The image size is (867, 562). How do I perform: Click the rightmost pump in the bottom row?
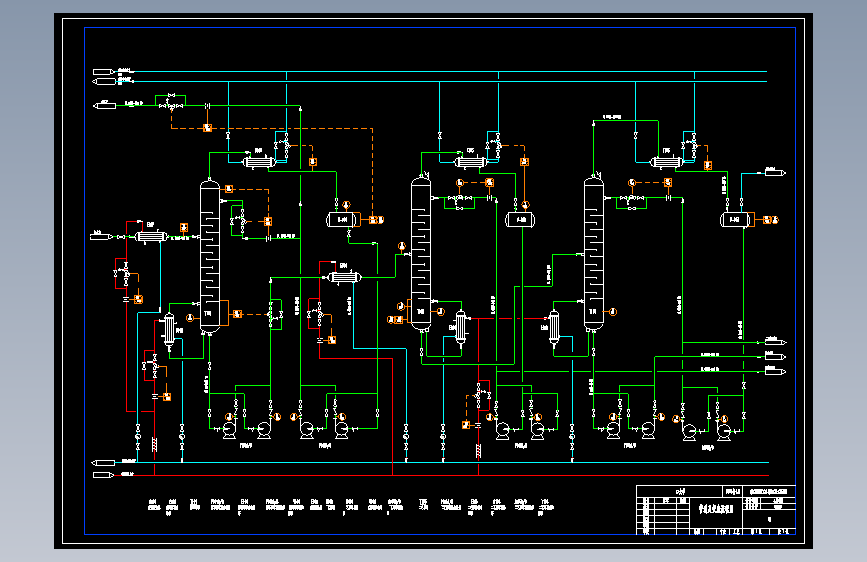coord(723,431)
